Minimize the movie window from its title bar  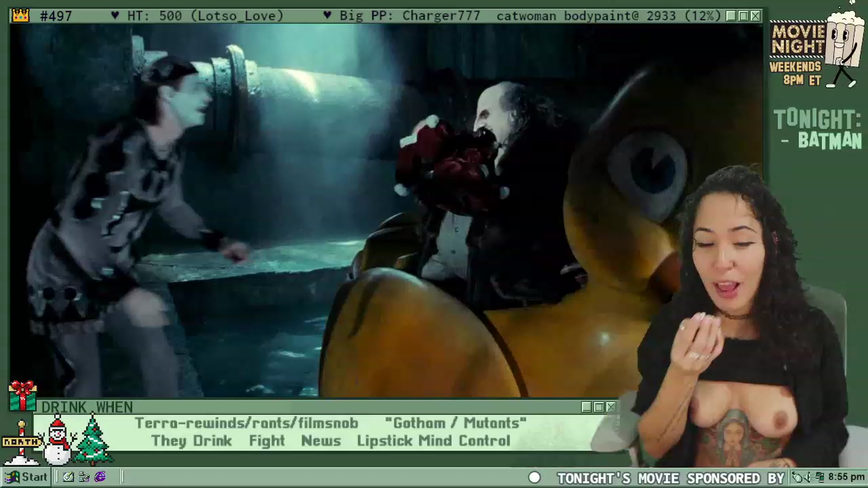click(731, 16)
